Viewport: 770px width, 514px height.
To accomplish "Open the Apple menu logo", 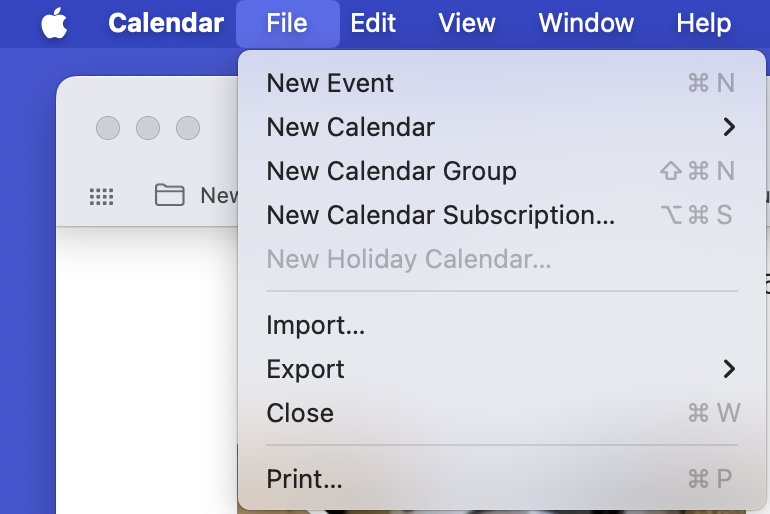I will click(54, 23).
